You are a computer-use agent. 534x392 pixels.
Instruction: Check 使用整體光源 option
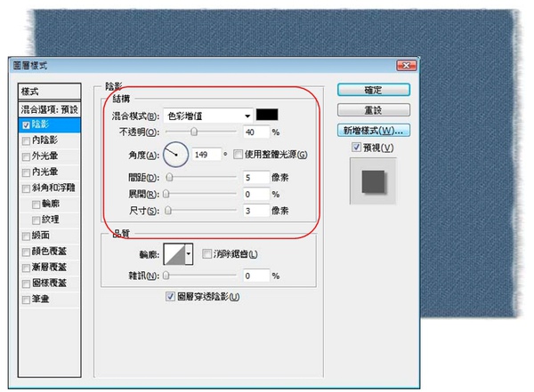pos(238,155)
